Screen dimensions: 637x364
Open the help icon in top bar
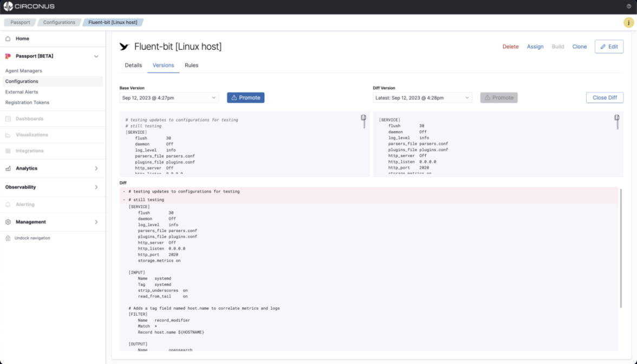629,6
